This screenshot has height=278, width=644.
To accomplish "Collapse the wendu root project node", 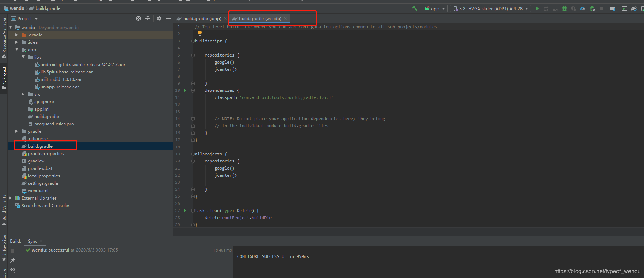I will coord(11,27).
